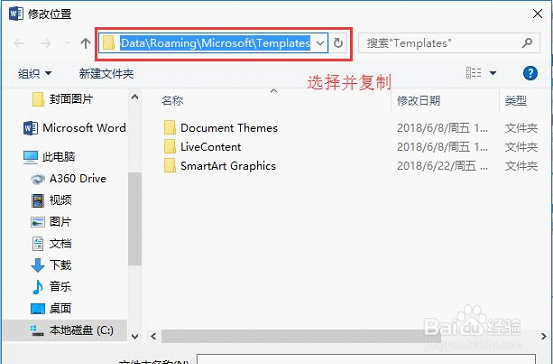Screen dimensions: 553x364
Task: Expand the address bar history dropdown
Action: click(x=320, y=43)
